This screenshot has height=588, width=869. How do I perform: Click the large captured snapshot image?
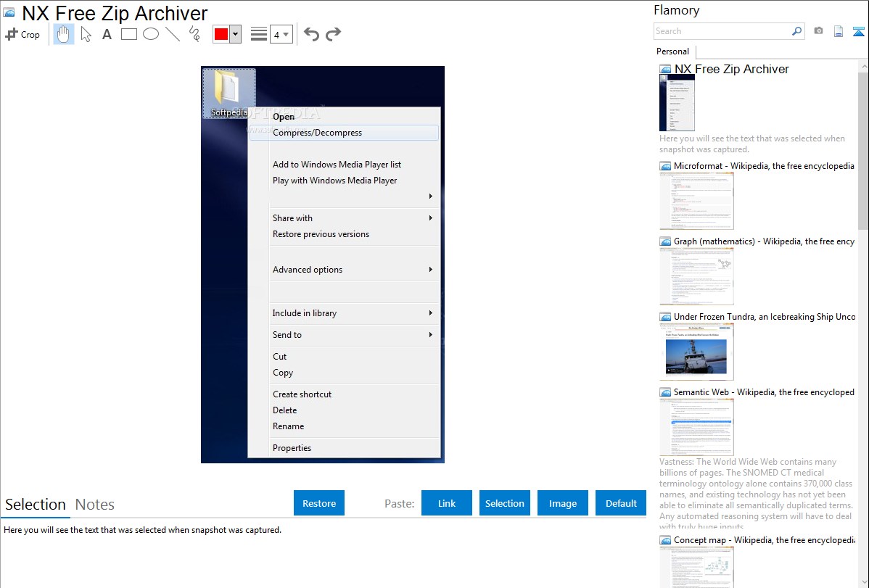(x=323, y=265)
